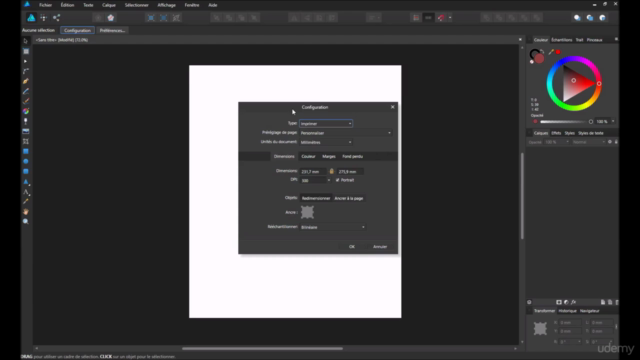Switch to the Marges tab
Screen dimensions: 640x360
329,156
